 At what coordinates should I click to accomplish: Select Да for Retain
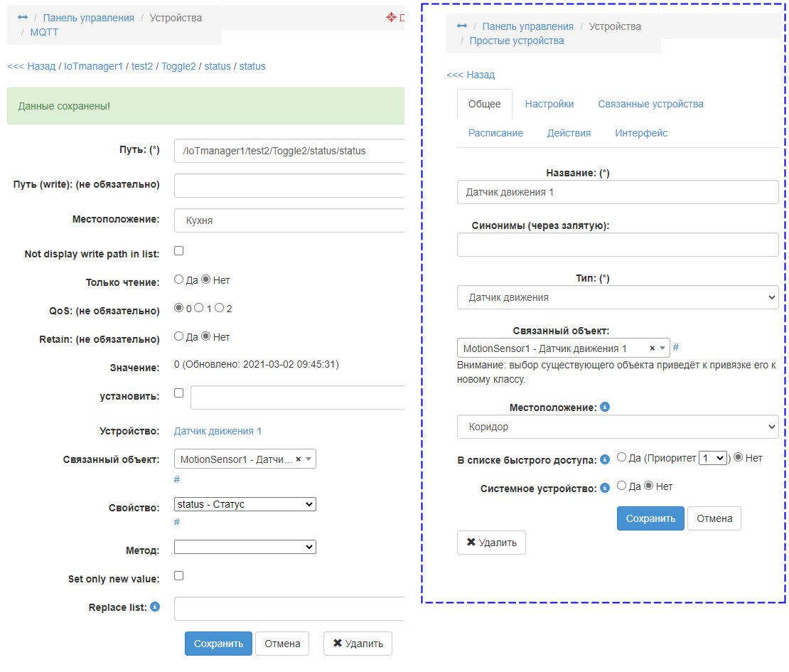(x=178, y=336)
